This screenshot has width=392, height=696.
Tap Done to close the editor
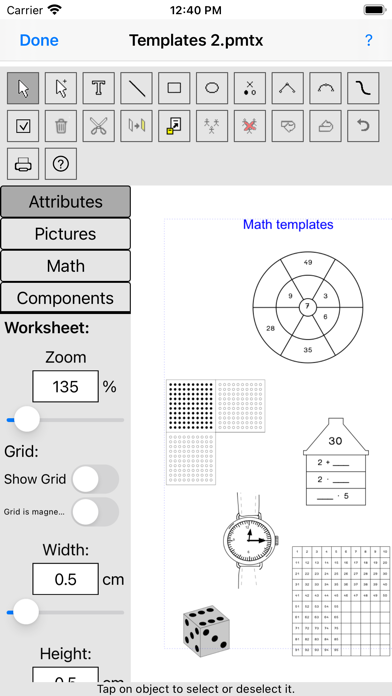pyautogui.click(x=39, y=40)
